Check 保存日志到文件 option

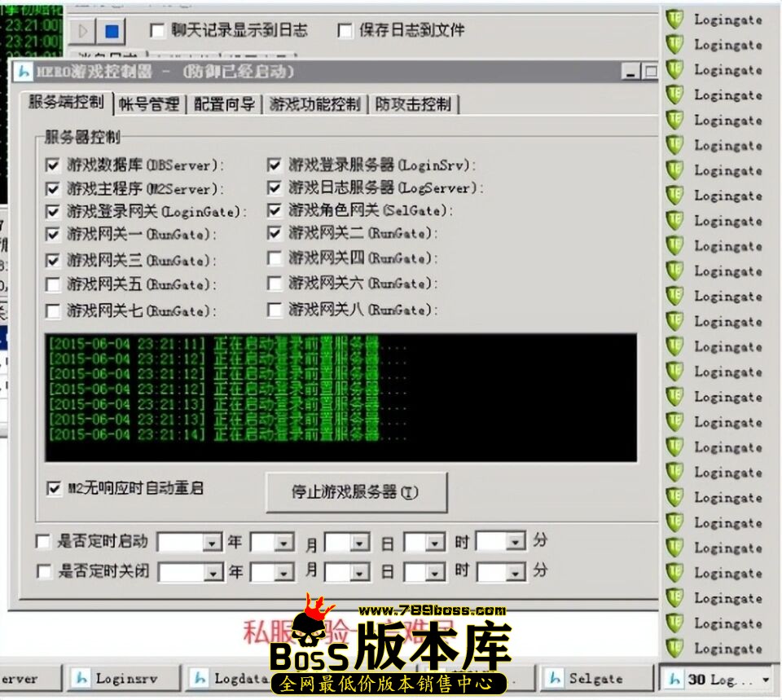[345, 31]
